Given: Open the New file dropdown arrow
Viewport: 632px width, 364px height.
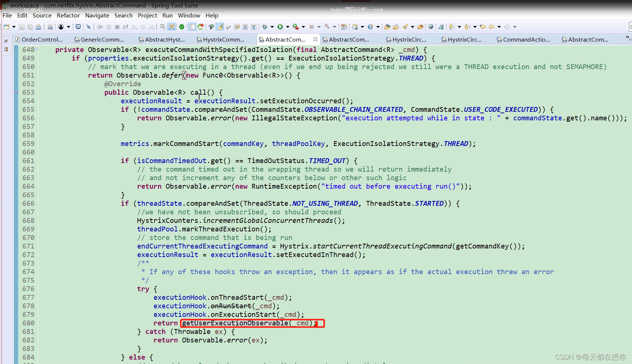Looking at the screenshot, I should coord(14,27).
